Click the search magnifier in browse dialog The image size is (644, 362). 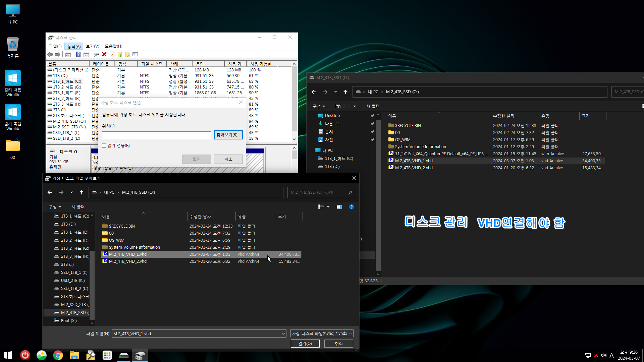(x=350, y=192)
